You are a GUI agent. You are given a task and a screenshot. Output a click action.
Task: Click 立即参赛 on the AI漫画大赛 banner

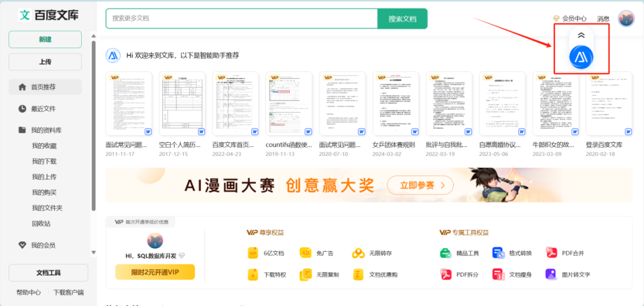click(x=420, y=185)
